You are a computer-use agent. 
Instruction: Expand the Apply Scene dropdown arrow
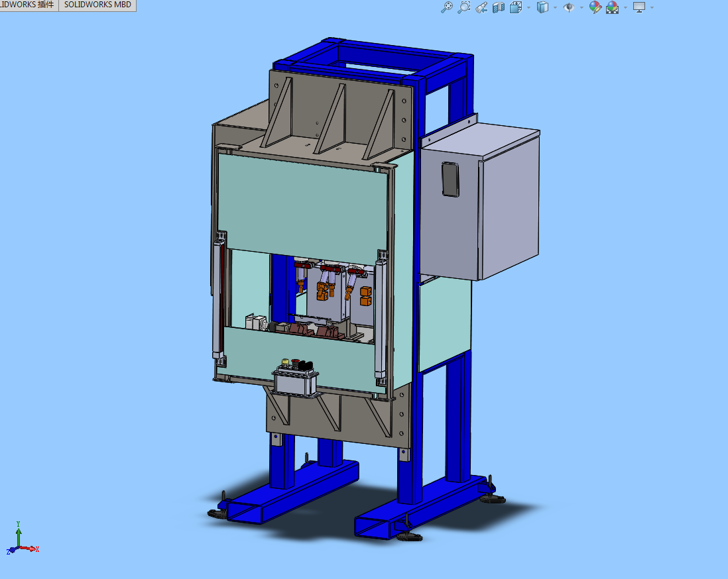pyautogui.click(x=626, y=7)
